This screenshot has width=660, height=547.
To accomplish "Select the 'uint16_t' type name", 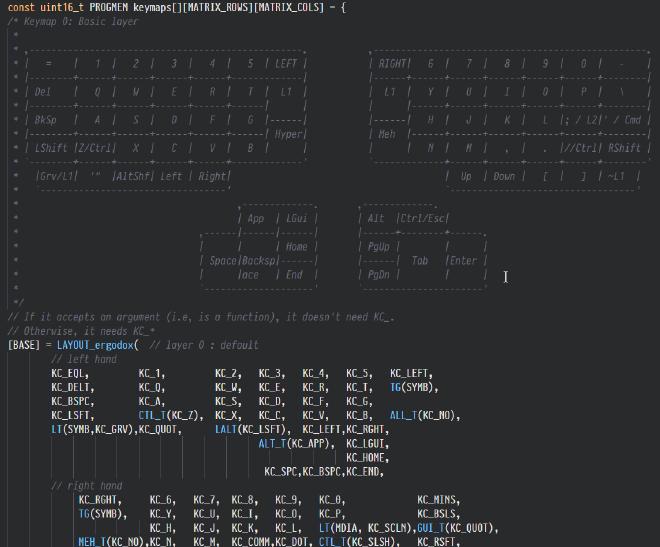I will click(62, 8).
